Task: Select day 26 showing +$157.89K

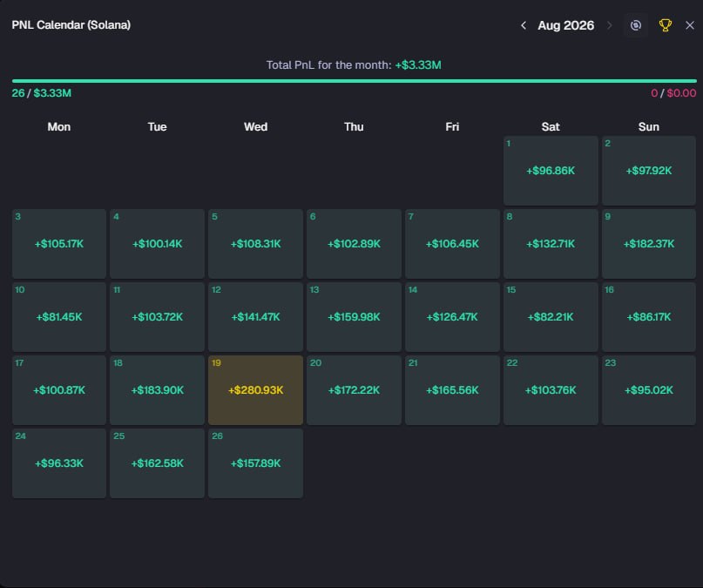Action: 255,463
